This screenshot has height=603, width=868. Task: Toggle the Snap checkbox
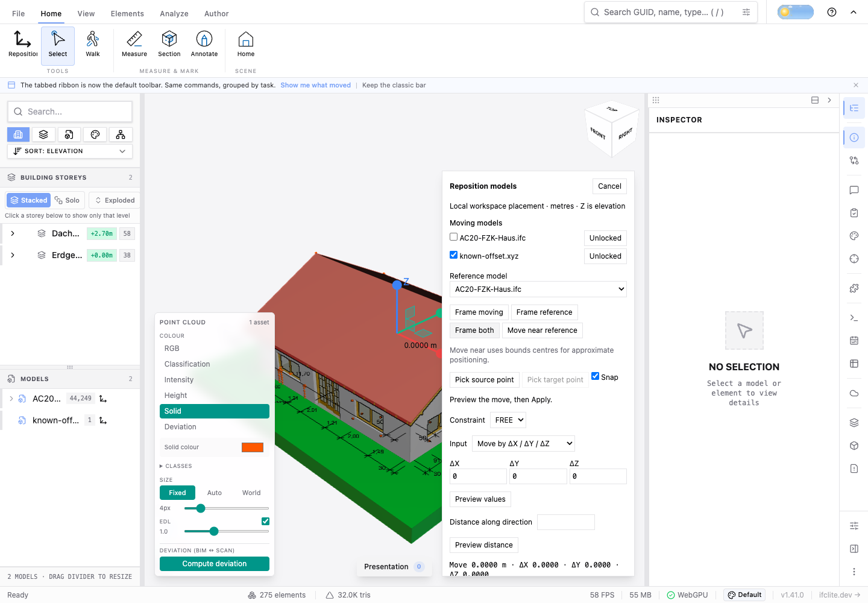point(596,376)
